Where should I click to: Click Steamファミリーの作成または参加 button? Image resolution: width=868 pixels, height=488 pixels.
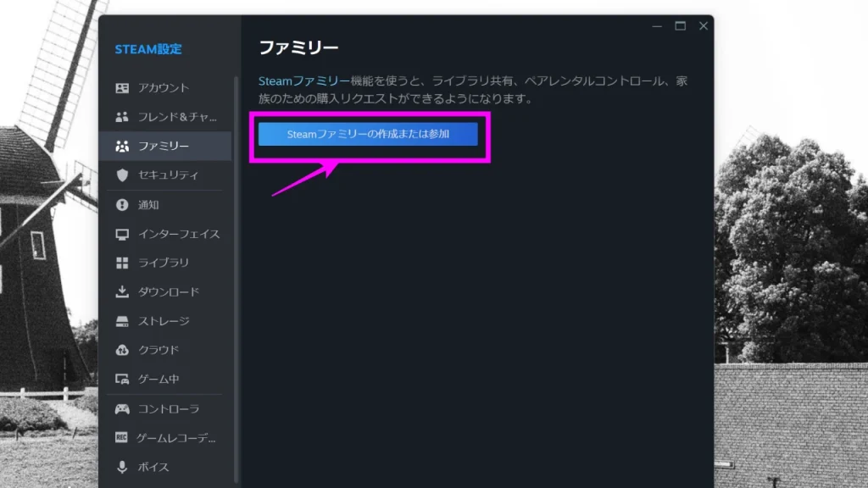(368, 134)
